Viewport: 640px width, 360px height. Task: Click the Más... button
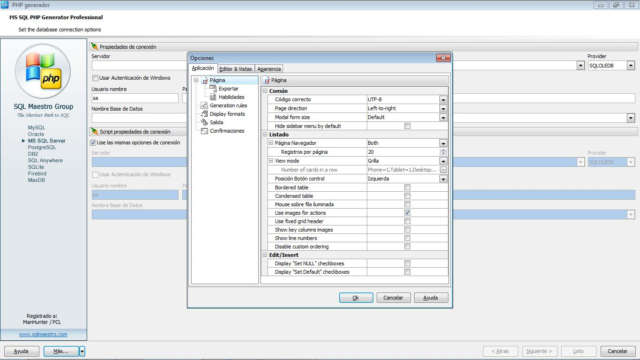pos(61,351)
